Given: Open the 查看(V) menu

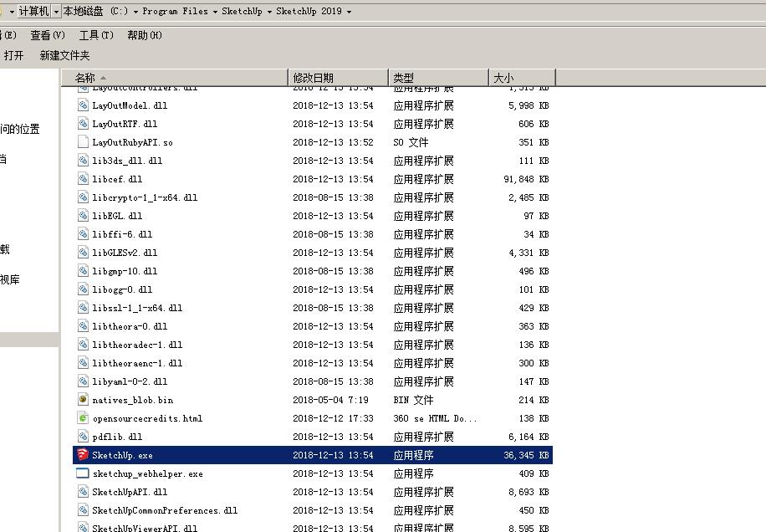Looking at the screenshot, I should click(48, 35).
